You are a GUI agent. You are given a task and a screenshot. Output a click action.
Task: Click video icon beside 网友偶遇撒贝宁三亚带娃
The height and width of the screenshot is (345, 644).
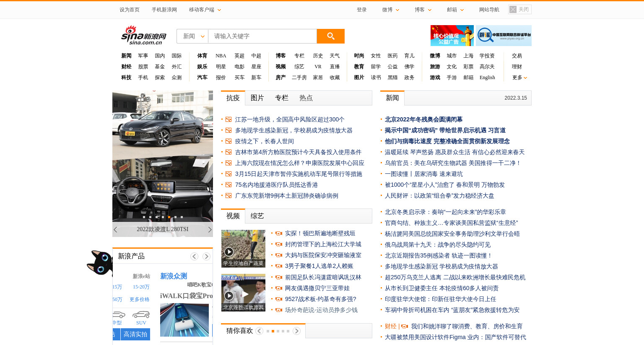click(x=279, y=288)
